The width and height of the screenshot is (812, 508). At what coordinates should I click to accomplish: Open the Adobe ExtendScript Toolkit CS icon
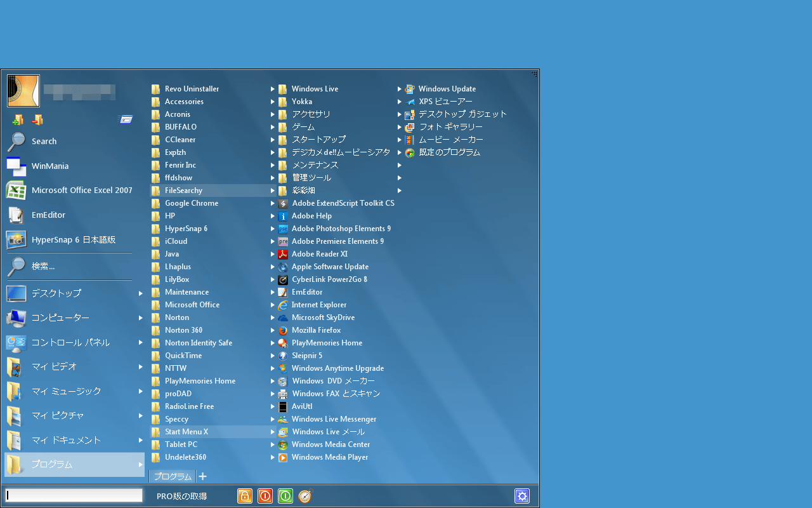pos(283,203)
